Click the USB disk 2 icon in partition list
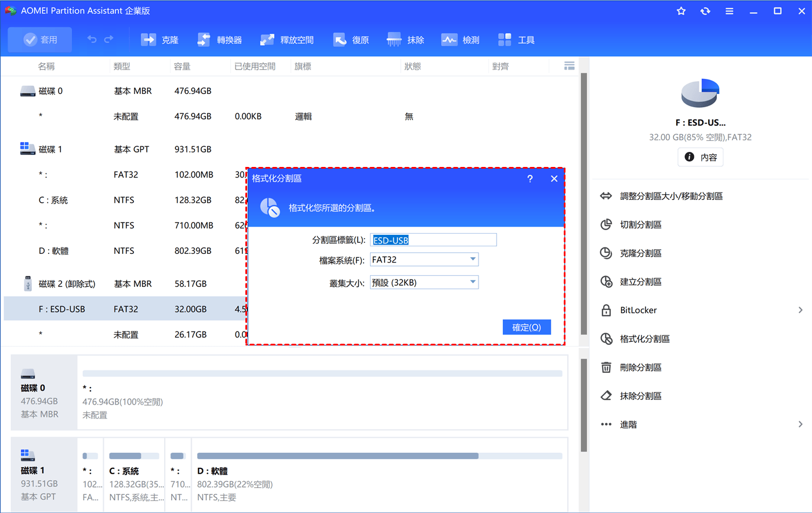This screenshot has height=513, width=812. point(28,283)
